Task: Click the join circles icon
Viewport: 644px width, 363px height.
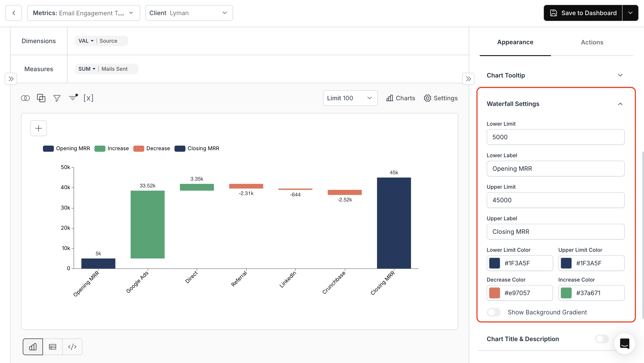Action: (x=25, y=98)
